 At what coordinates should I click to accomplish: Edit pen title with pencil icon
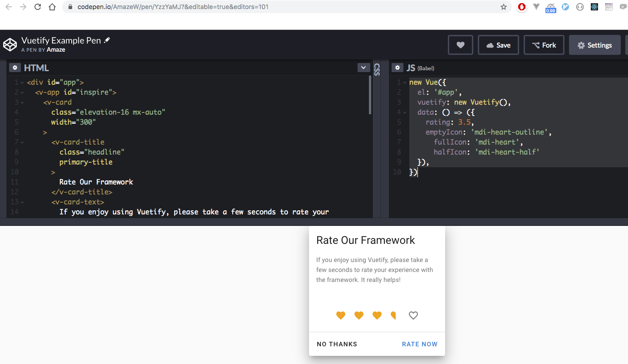tap(107, 40)
